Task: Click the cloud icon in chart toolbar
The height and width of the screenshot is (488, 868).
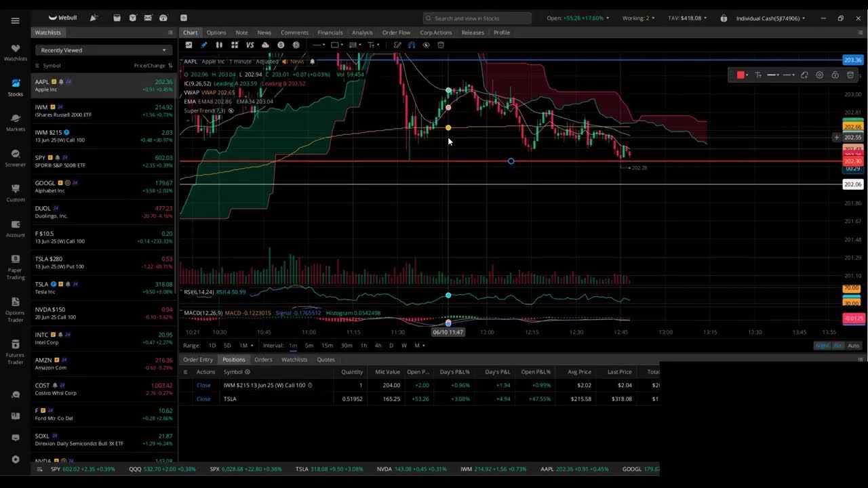Action: [x=265, y=45]
